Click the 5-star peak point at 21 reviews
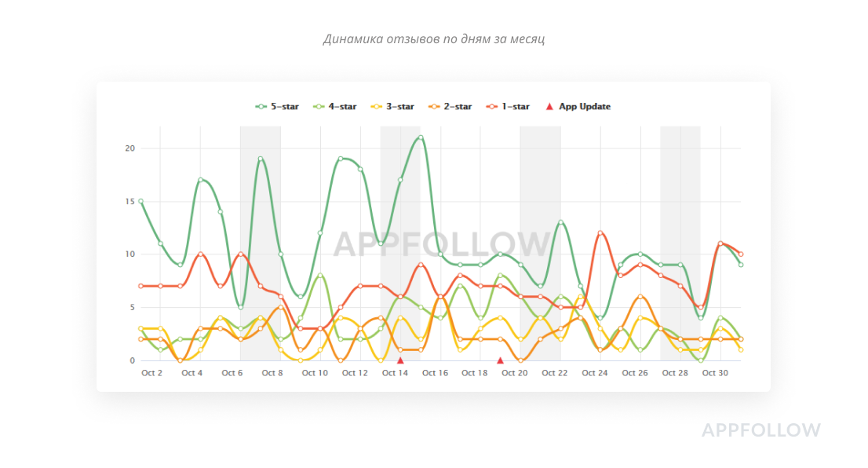868x468 pixels. (421, 137)
